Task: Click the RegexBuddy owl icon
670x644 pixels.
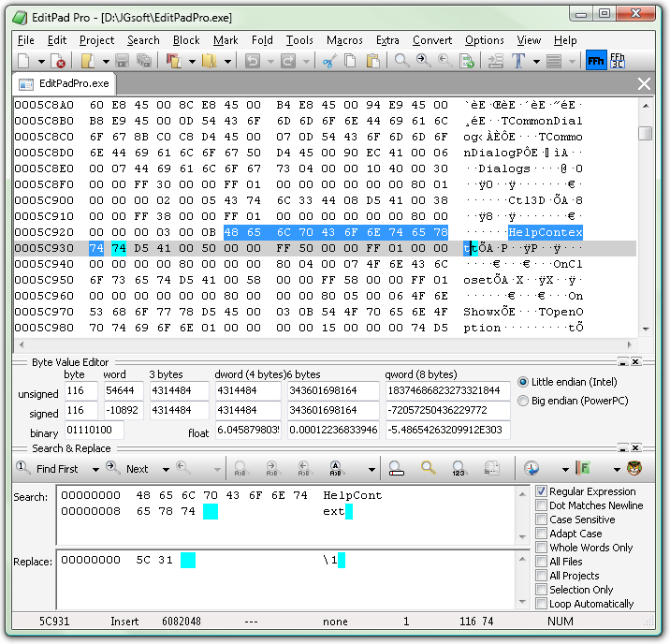Action: pos(634,468)
